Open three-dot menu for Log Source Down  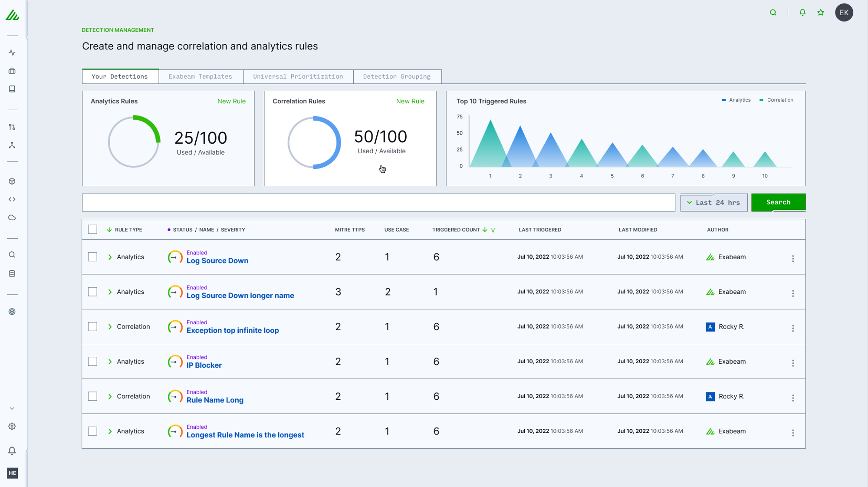pos(793,259)
